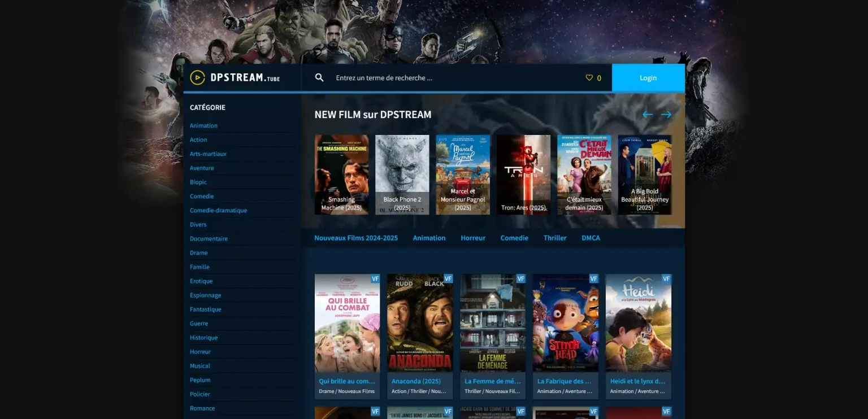Open Smashing Machine (2025) carousel poster

tap(341, 174)
